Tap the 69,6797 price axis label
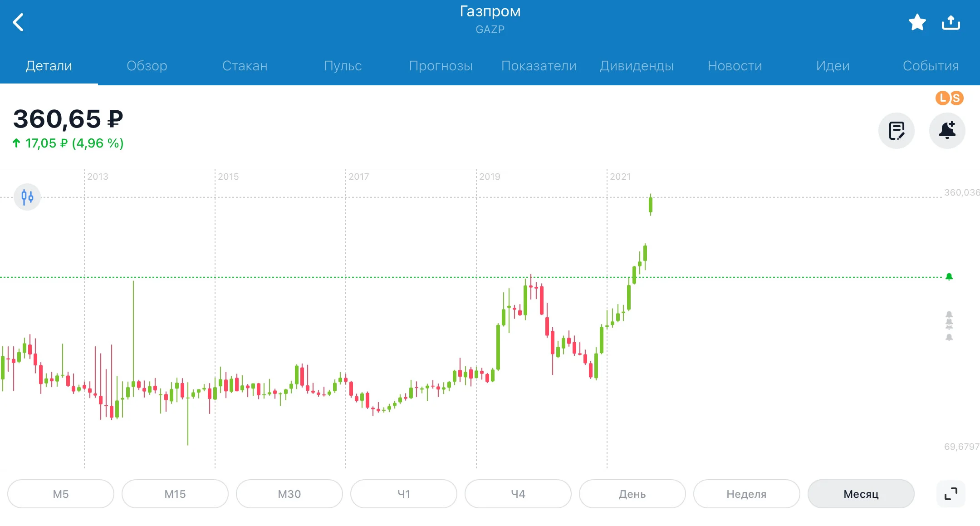Viewport: 980px width, 526px height. tap(962, 447)
